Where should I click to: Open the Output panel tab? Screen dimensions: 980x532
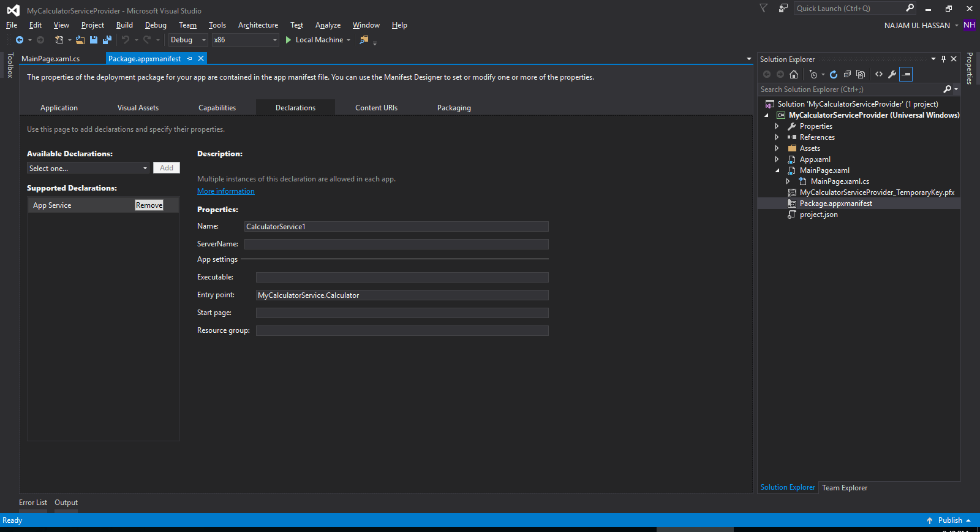click(x=66, y=503)
